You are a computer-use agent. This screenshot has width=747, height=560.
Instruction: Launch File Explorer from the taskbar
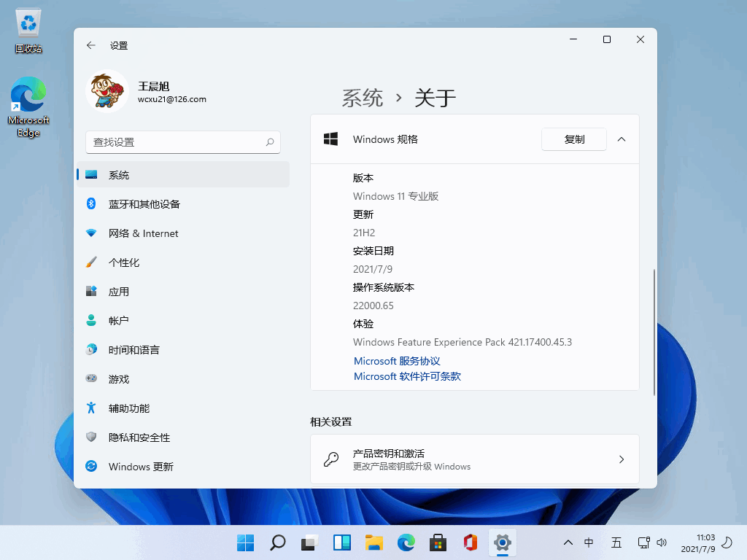pos(374,542)
